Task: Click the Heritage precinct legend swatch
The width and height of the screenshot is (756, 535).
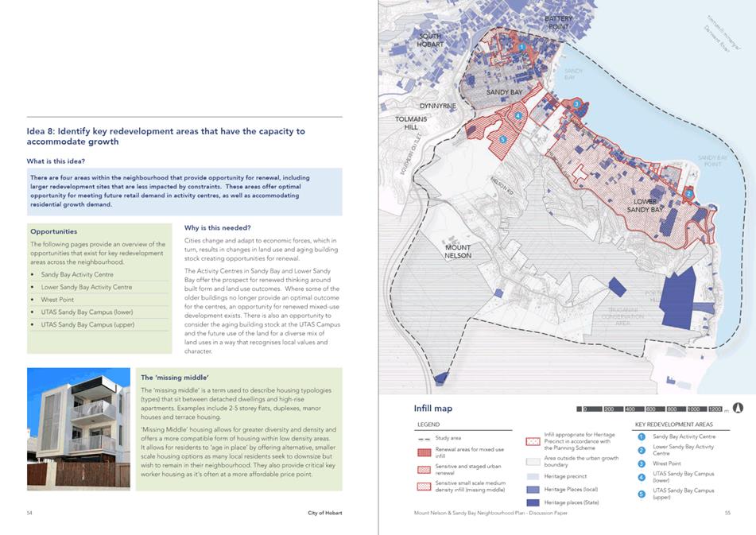Action: click(533, 477)
